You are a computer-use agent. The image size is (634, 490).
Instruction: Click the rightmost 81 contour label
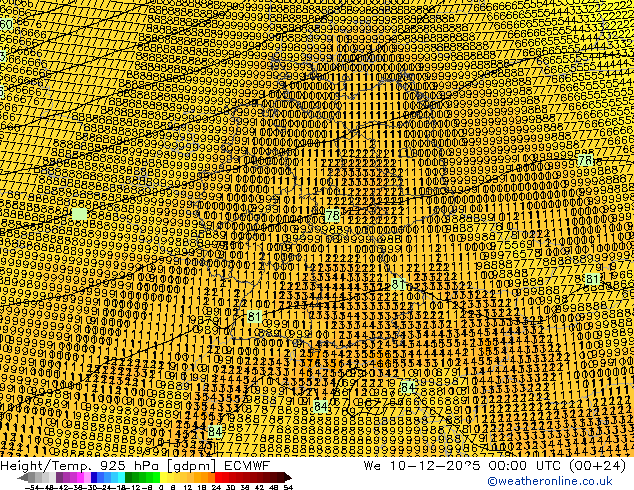(x=594, y=280)
